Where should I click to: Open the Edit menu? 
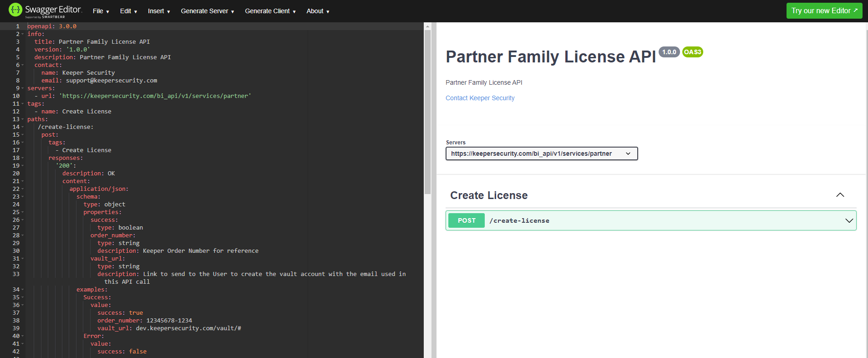pos(128,11)
